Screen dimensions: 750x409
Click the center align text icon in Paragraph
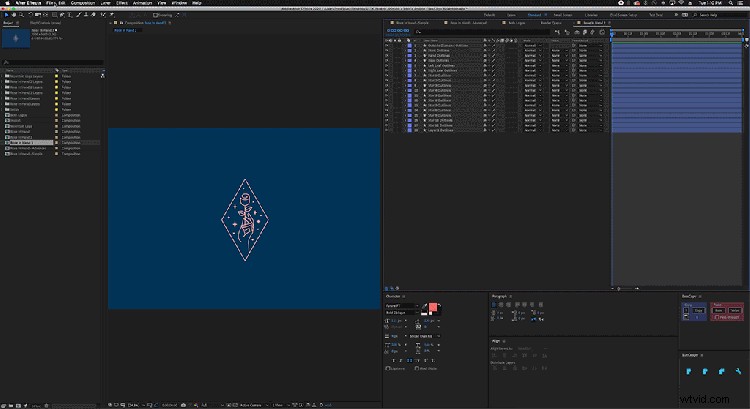(501, 305)
